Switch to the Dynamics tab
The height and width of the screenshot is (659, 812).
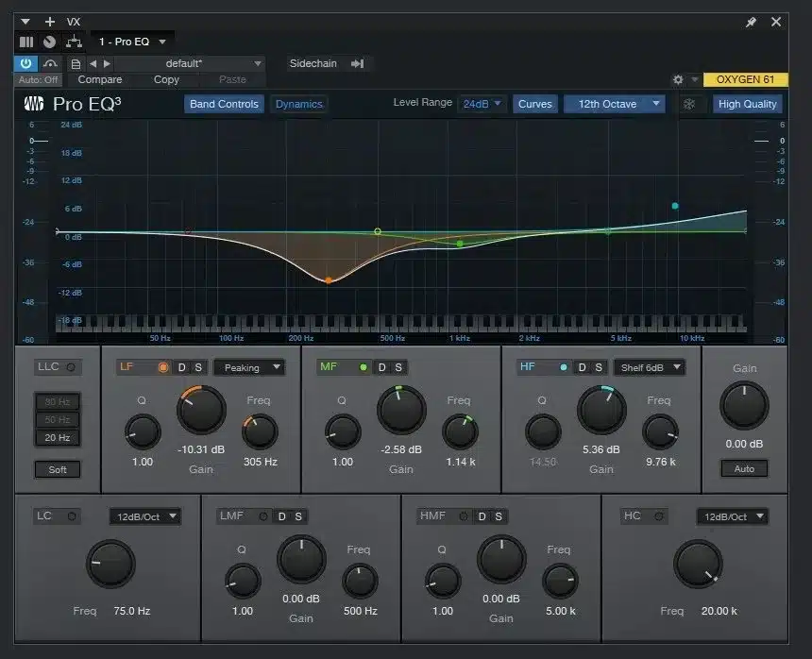tap(299, 104)
